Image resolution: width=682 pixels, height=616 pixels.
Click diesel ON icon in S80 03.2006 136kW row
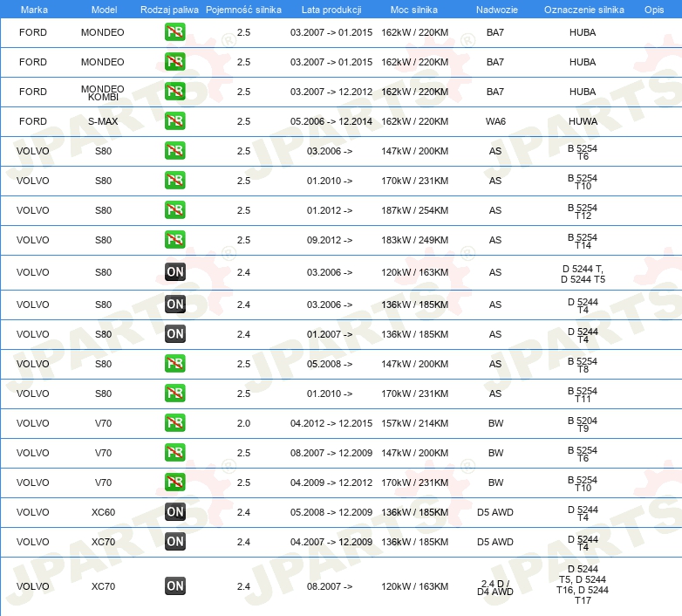click(x=174, y=305)
